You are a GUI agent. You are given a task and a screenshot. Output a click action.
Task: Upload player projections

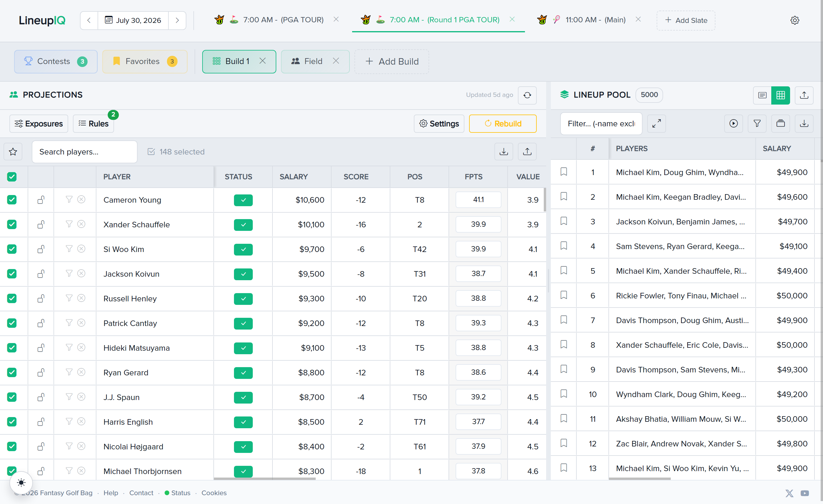pyautogui.click(x=527, y=152)
